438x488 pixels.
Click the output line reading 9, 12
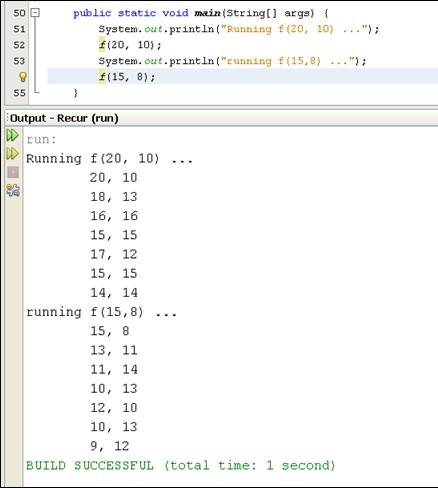coord(110,446)
